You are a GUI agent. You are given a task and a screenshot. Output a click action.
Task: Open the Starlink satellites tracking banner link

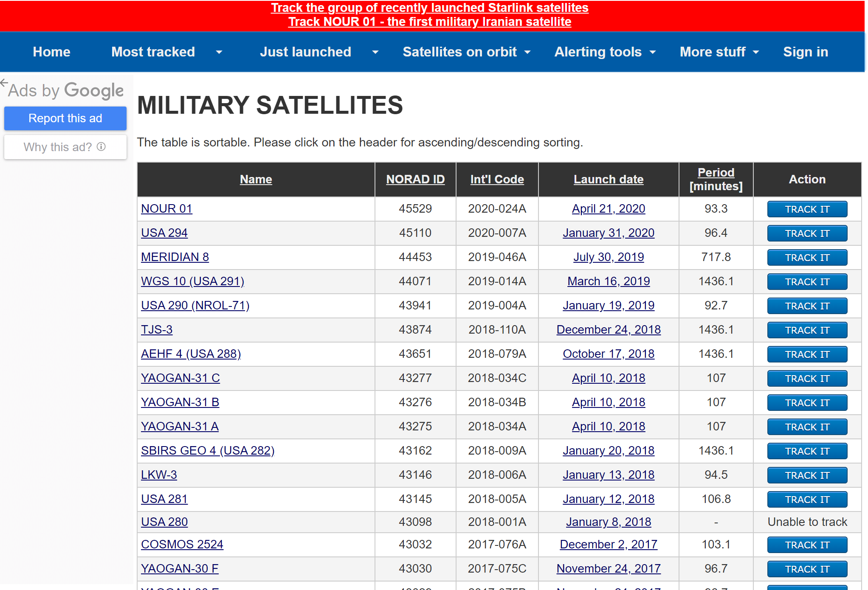(x=429, y=8)
